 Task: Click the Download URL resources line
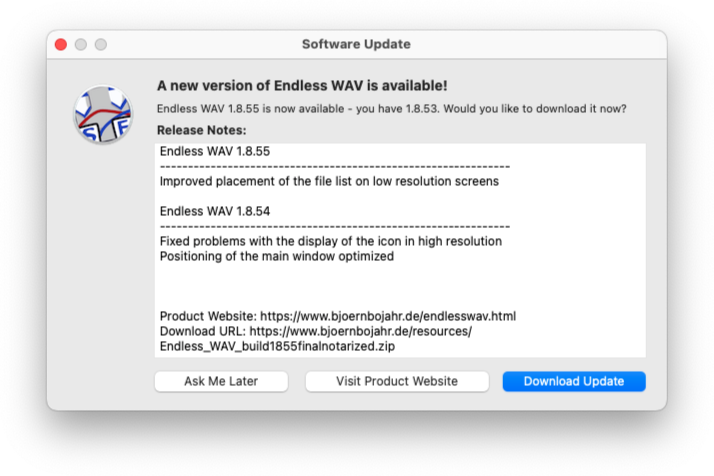tap(316, 331)
